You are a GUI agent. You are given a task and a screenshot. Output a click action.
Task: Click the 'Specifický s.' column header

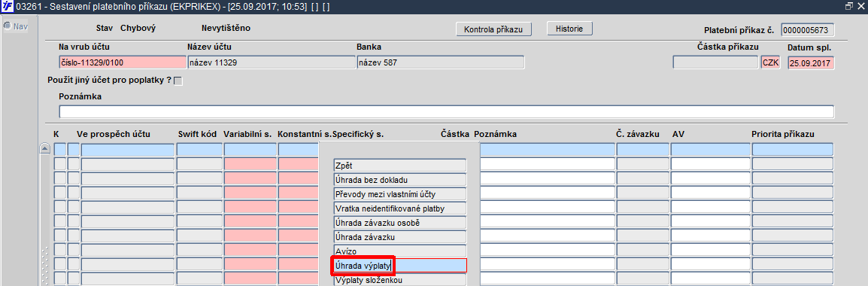pos(358,134)
